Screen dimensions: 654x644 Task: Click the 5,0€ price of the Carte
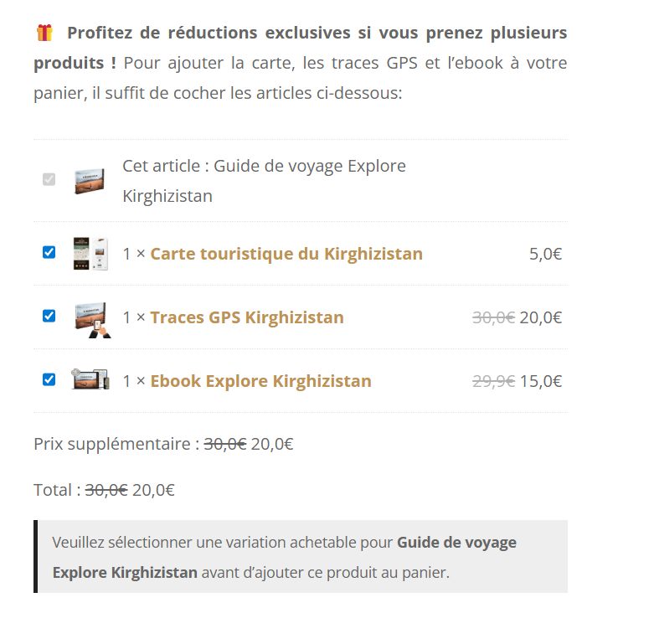pos(545,254)
